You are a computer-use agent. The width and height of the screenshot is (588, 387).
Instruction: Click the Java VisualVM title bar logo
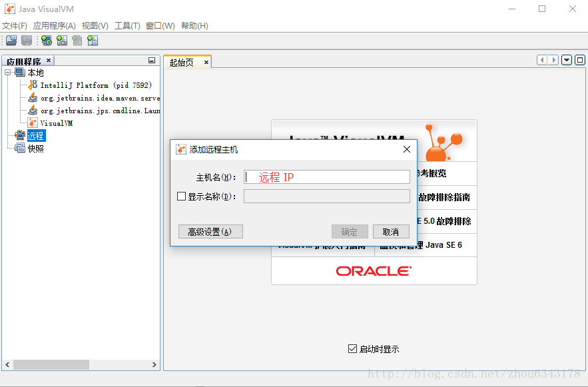coord(10,9)
